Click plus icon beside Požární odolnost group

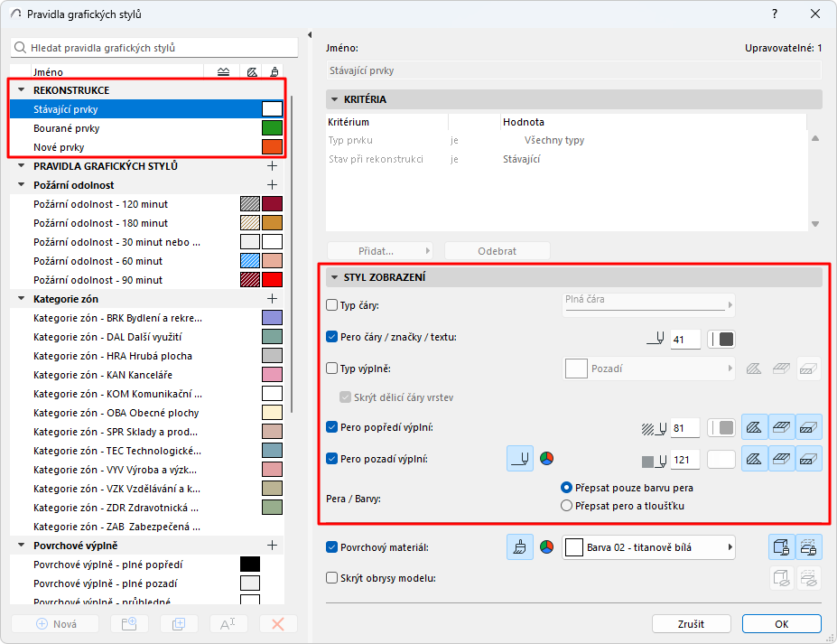273,185
